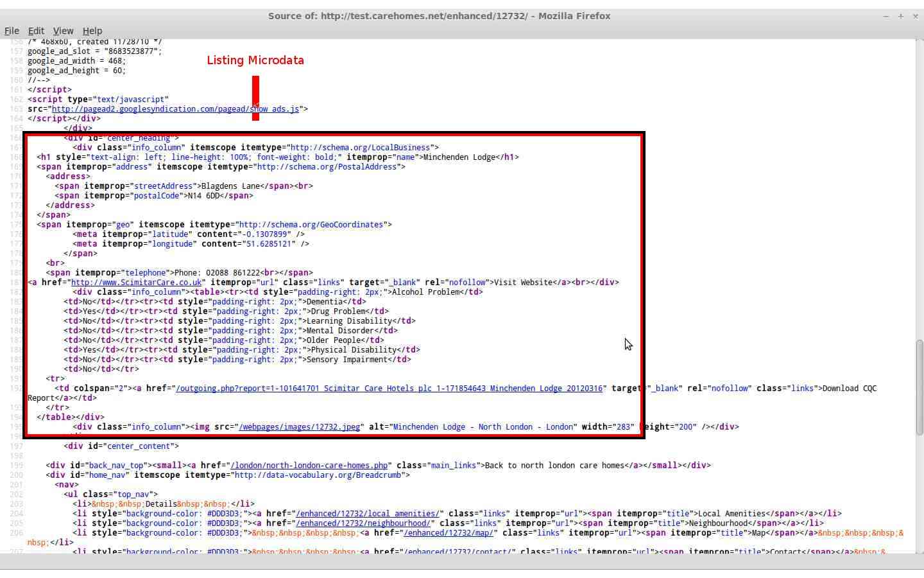
Task: Open the /enhanced/12732/neighbourhood/ link
Action: click(x=363, y=523)
